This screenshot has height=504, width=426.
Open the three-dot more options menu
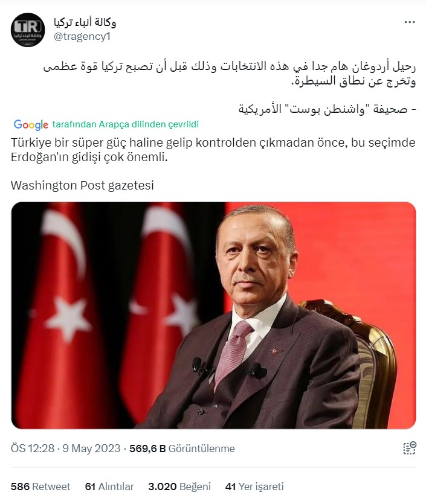pos(410,22)
